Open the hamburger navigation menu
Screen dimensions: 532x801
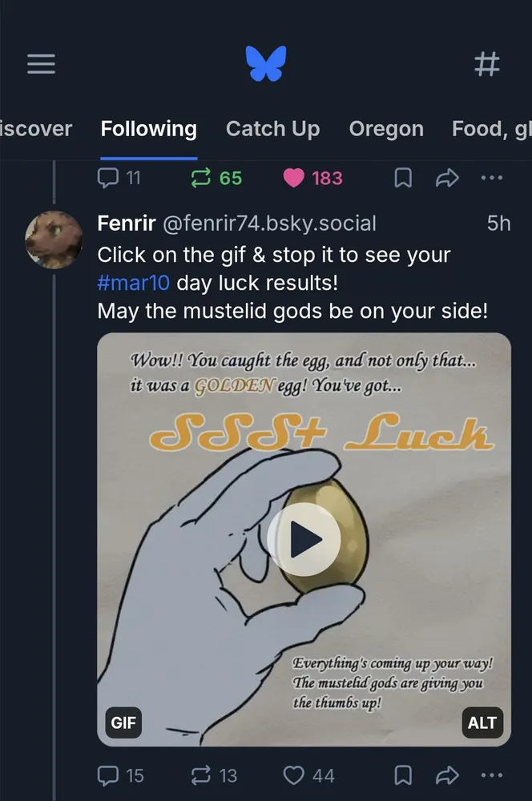click(41, 64)
